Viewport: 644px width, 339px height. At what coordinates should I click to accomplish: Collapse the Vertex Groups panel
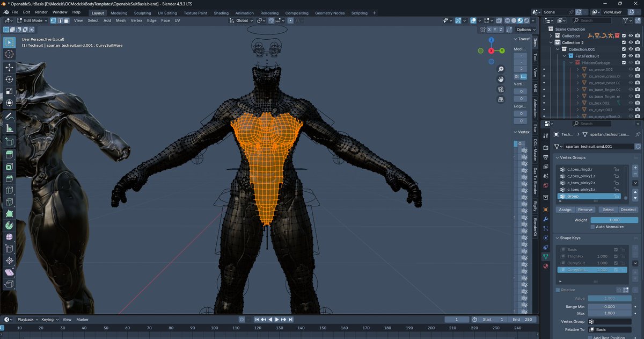point(557,157)
